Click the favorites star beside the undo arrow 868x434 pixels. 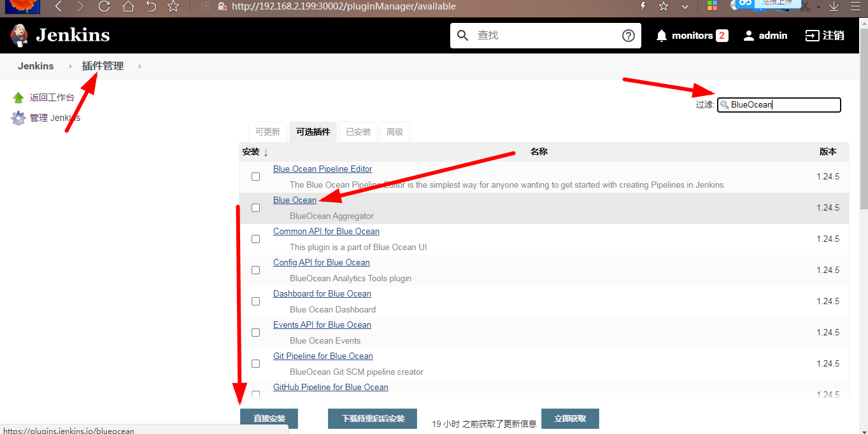(173, 6)
